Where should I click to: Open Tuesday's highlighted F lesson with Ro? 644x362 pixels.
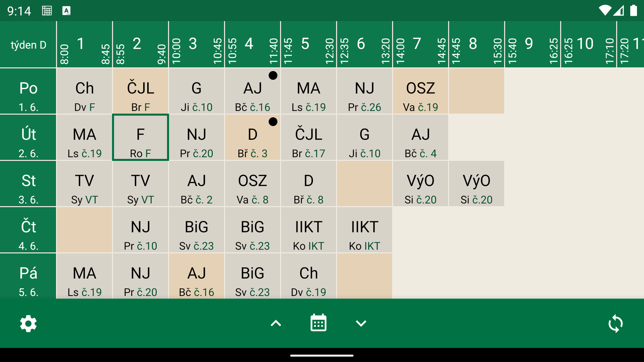pyautogui.click(x=141, y=138)
